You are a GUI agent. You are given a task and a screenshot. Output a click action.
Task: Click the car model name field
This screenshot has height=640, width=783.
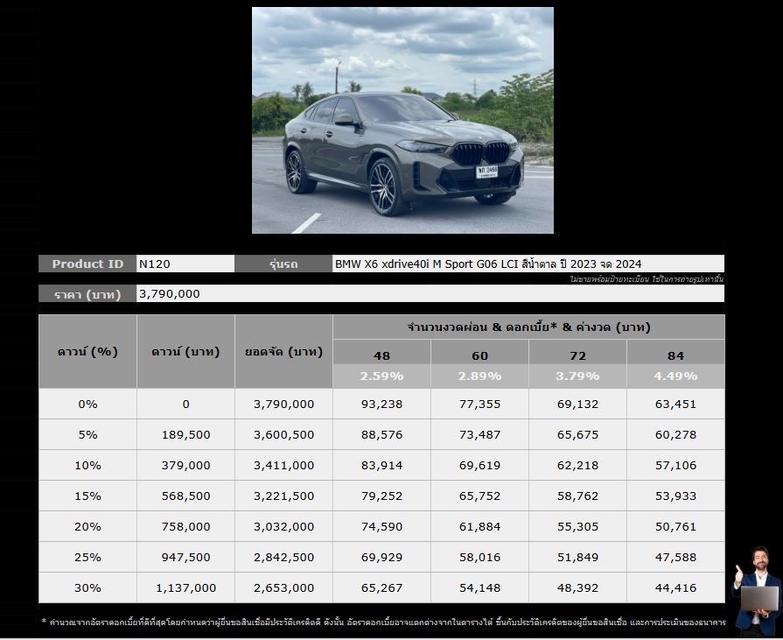tap(528, 264)
